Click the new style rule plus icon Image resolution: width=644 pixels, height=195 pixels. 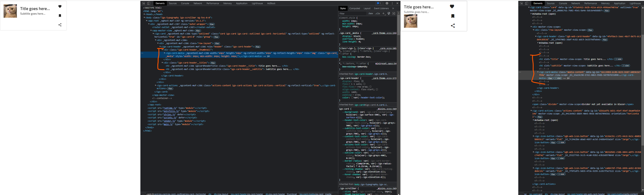[x=384, y=14]
